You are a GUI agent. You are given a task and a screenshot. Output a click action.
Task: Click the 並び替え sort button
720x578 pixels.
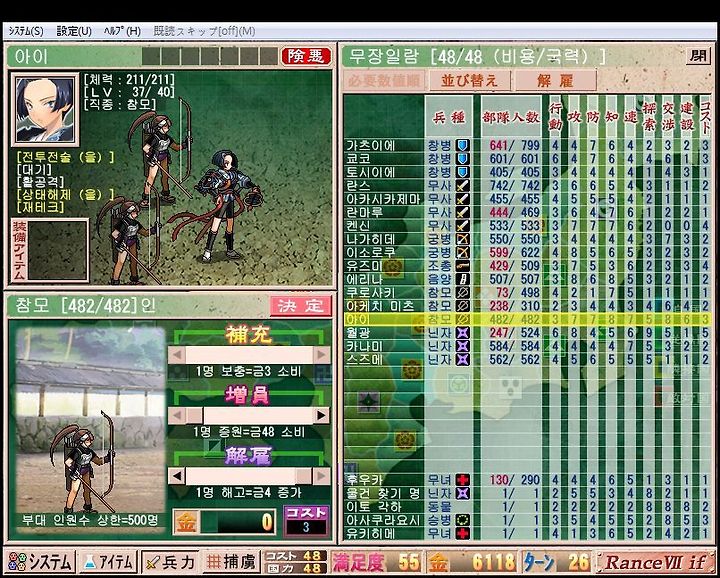pos(469,81)
